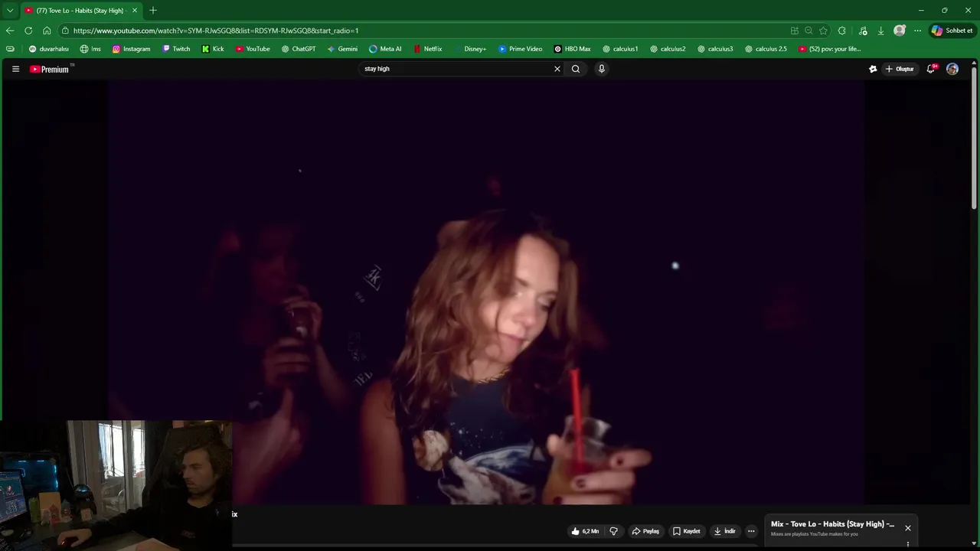Open a new browser tab
This screenshot has height=551, width=980.
[153, 11]
